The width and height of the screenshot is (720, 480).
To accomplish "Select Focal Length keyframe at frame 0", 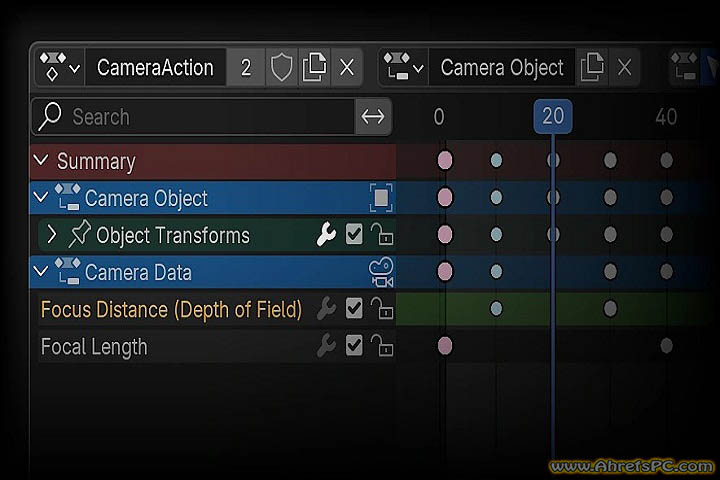I will coord(444,345).
